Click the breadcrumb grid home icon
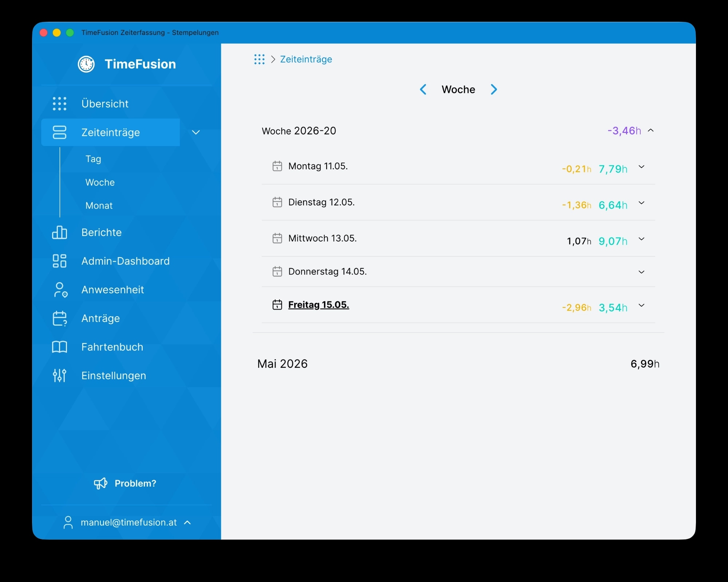The image size is (728, 582). [260, 59]
